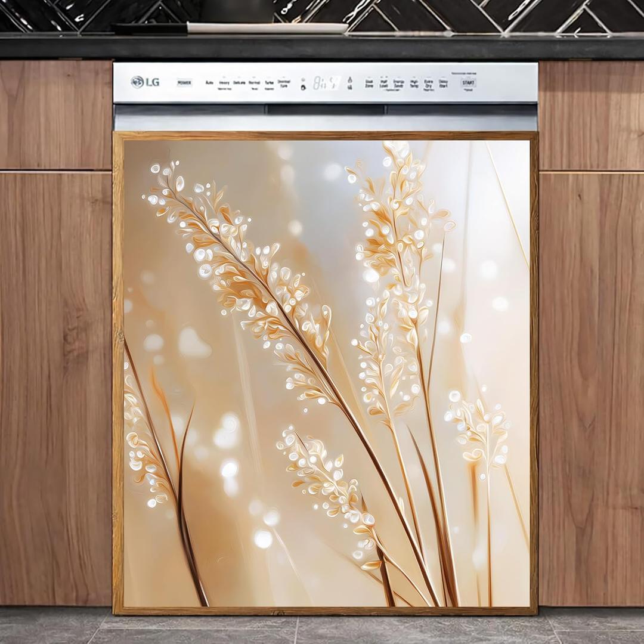Screen dimensions: 644x644
Task: Select the Heavy wash cycle
Action: coord(224,83)
